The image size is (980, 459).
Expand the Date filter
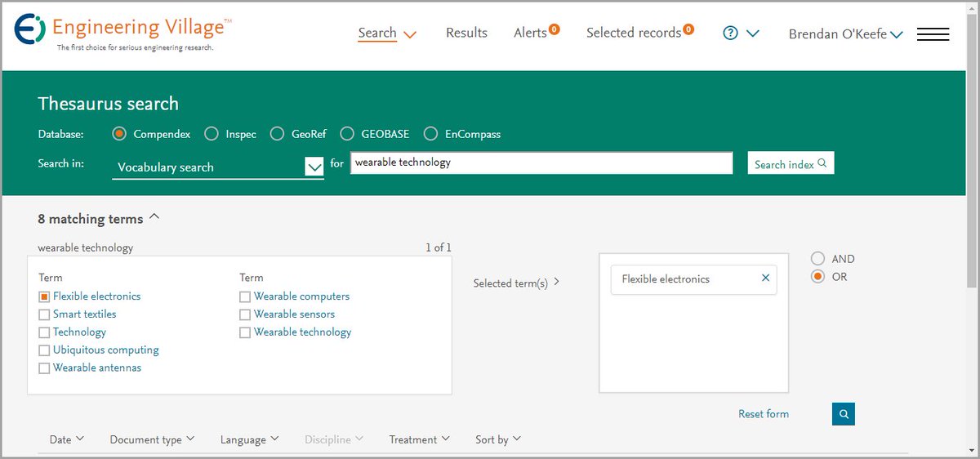point(67,439)
